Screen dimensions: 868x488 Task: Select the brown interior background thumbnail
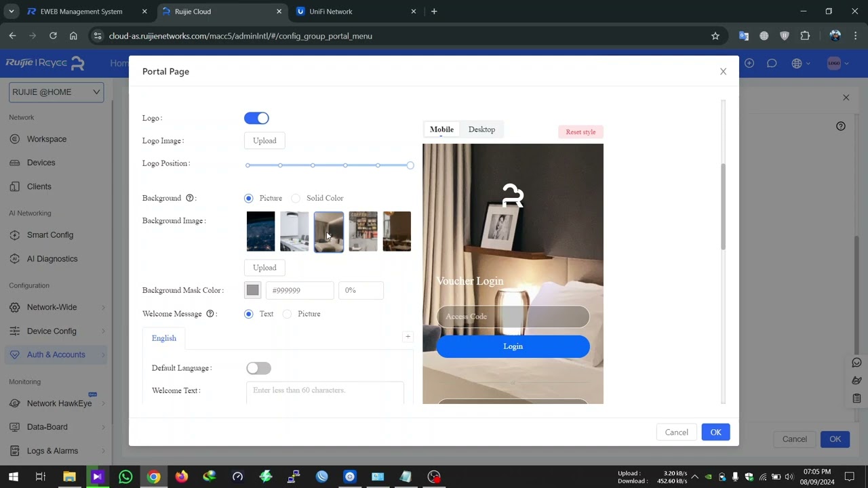tap(397, 231)
